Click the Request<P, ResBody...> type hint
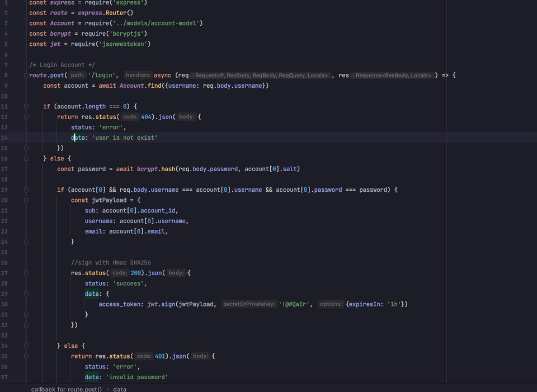Image resolution: width=537 pixels, height=392 pixels. [x=260, y=75]
